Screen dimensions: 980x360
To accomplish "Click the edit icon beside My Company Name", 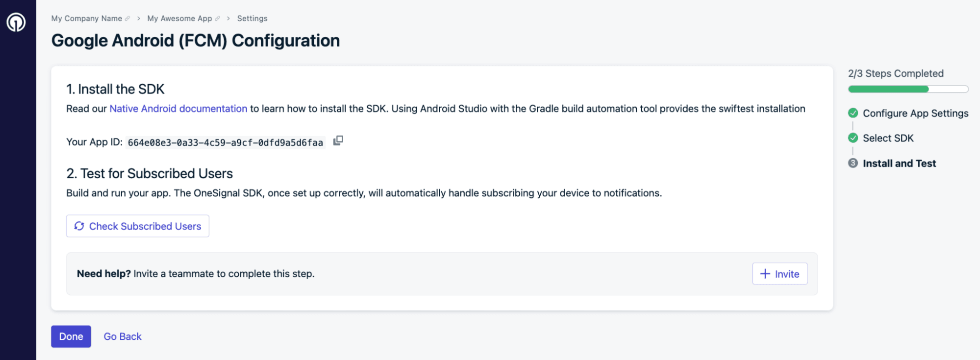I will [x=127, y=19].
